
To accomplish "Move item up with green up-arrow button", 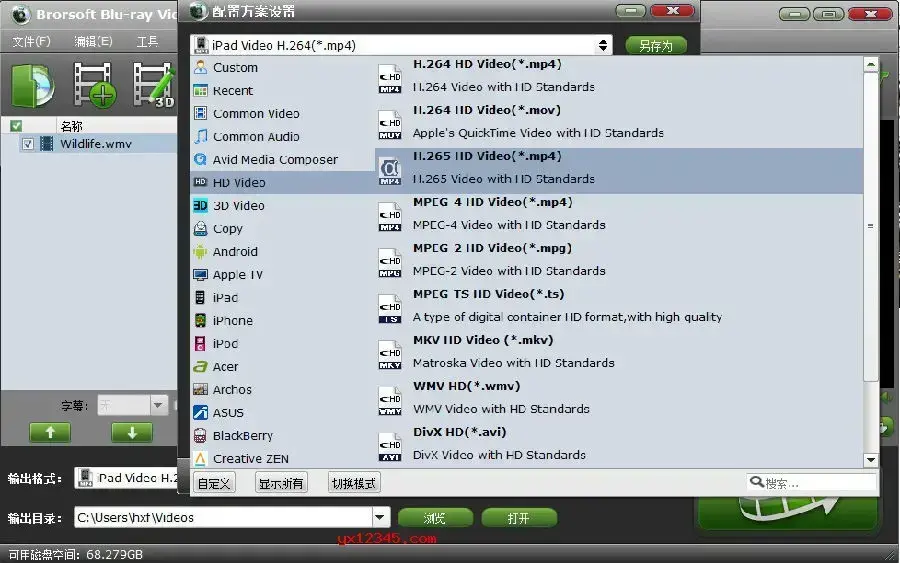I will coord(50,432).
